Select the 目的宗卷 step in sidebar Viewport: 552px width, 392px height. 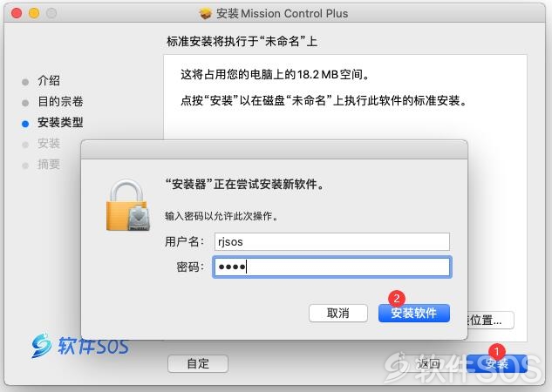point(60,102)
